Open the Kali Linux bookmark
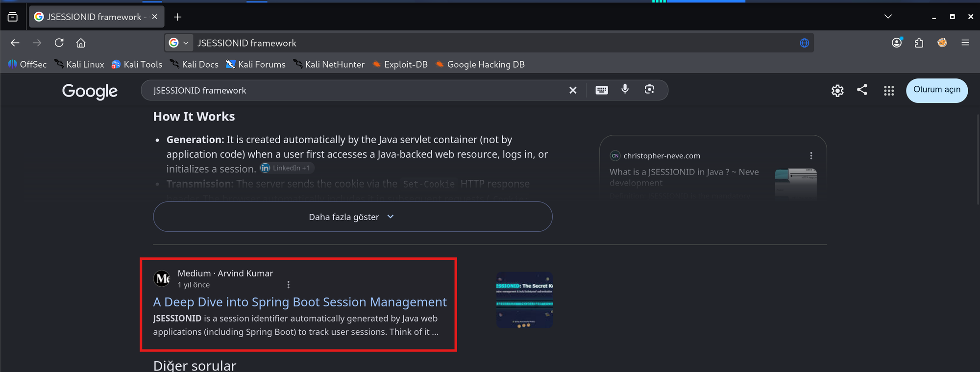This screenshot has width=980, height=372. (x=79, y=64)
